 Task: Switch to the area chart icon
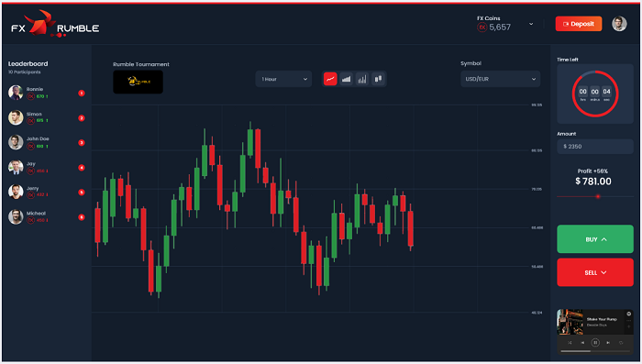click(x=346, y=79)
